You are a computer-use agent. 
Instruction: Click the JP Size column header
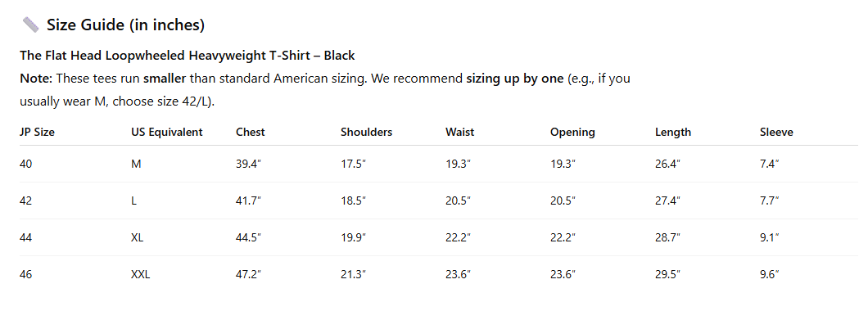(37, 132)
